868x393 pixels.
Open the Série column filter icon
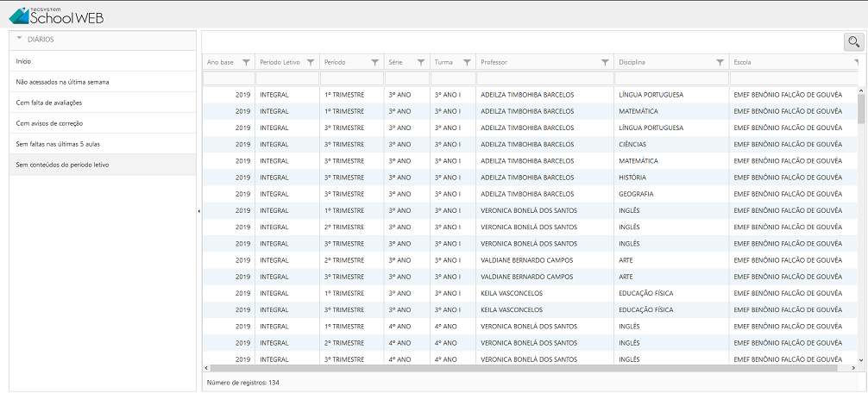(421, 62)
